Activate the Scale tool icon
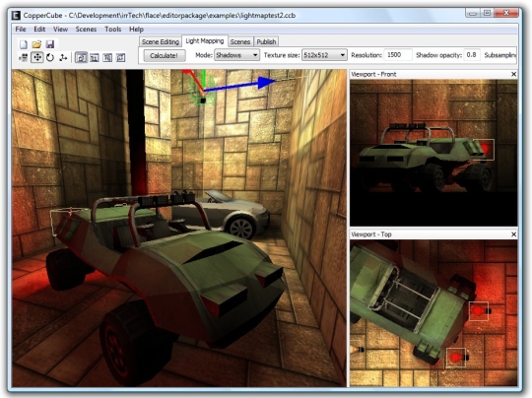 pyautogui.click(x=63, y=58)
